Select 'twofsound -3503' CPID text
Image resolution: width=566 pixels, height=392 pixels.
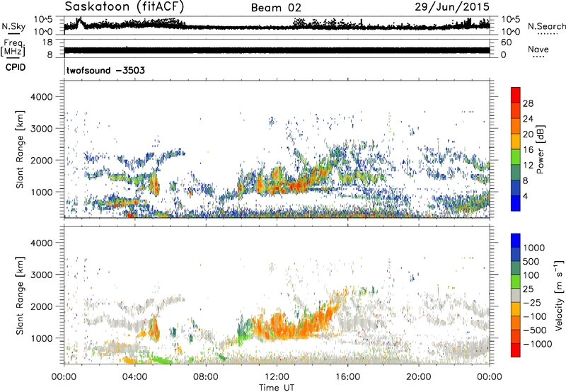coord(105,70)
